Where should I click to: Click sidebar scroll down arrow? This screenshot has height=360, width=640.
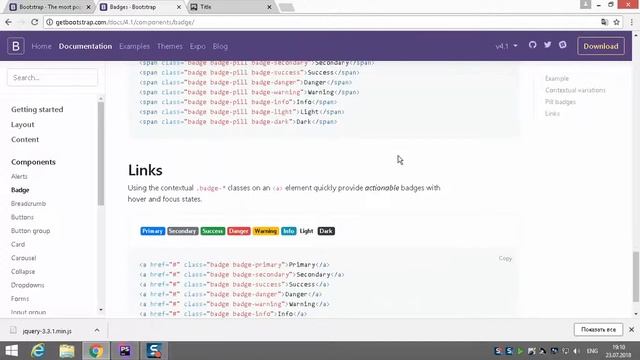(x=101, y=310)
